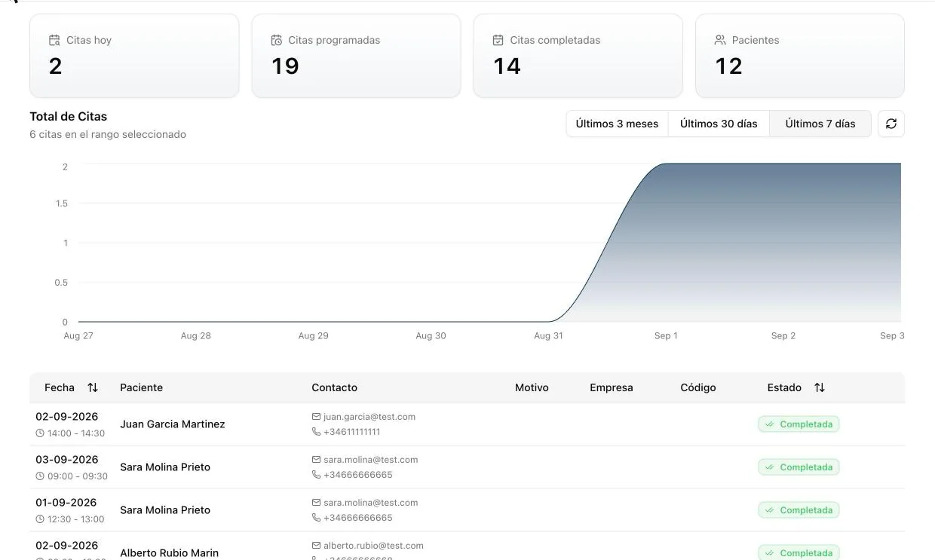Click clock icon beside 14:00 - 14:30
Image resolution: width=935 pixels, height=560 pixels.
pyautogui.click(x=40, y=433)
